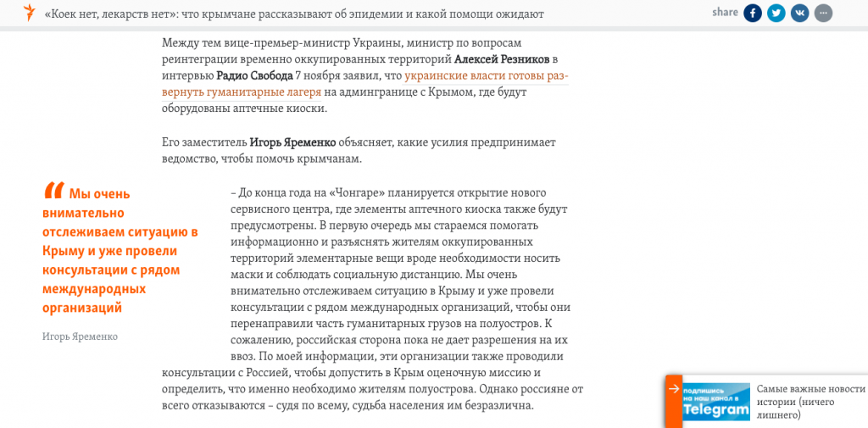Image resolution: width=868 pixels, height=428 pixels.
Task: Click the header article title "Коек нет, лекарств нет"
Action: (x=294, y=14)
